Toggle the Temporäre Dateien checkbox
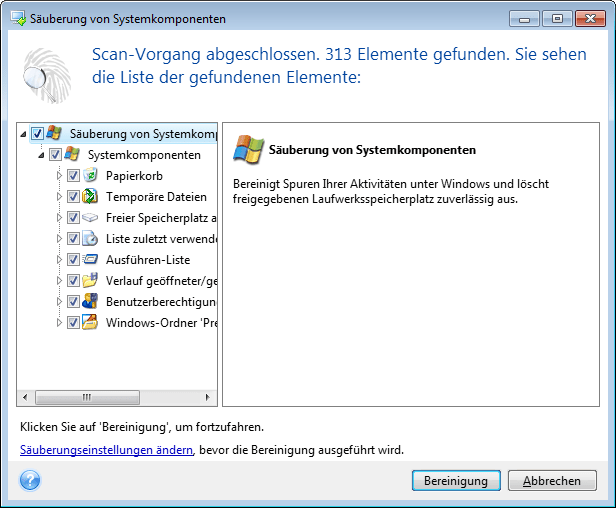This screenshot has width=616, height=508. (73, 197)
